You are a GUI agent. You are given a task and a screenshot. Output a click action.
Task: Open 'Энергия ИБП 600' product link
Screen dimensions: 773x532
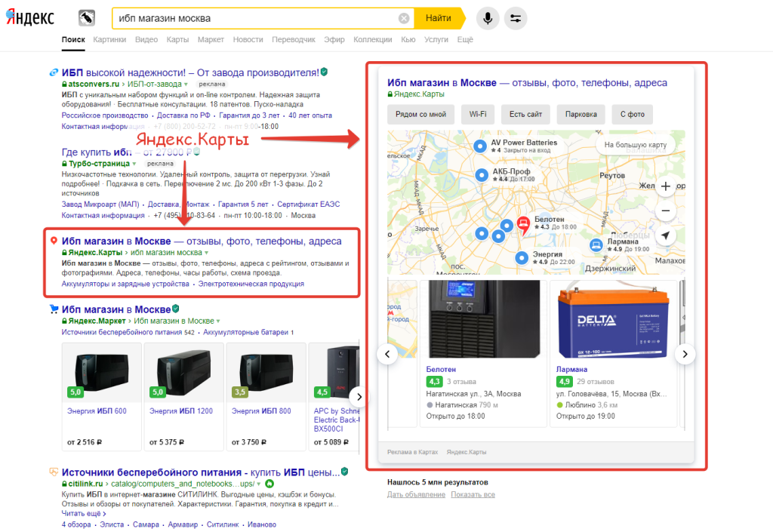click(x=97, y=411)
